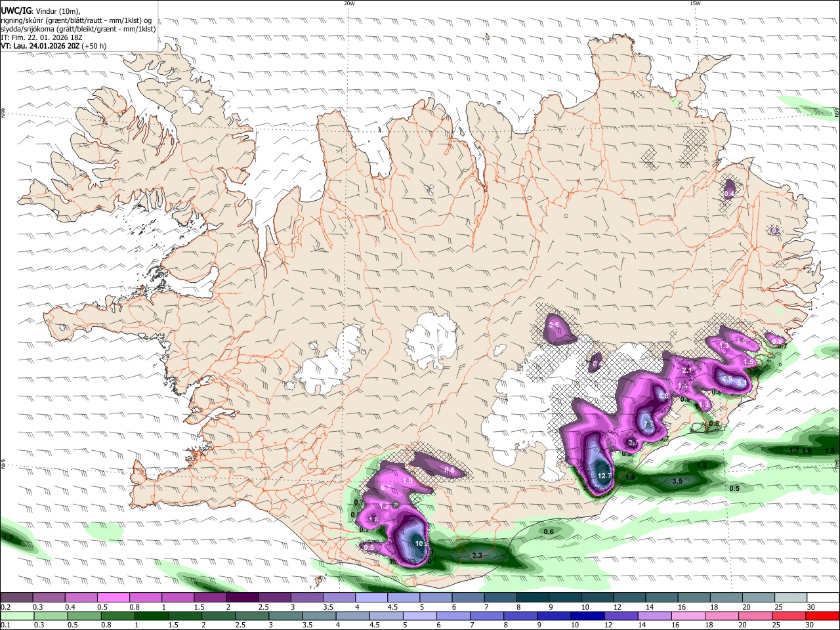This screenshot has height=630, width=840.
Task: Click the 3.3 rain value on south coast
Action: (477, 555)
